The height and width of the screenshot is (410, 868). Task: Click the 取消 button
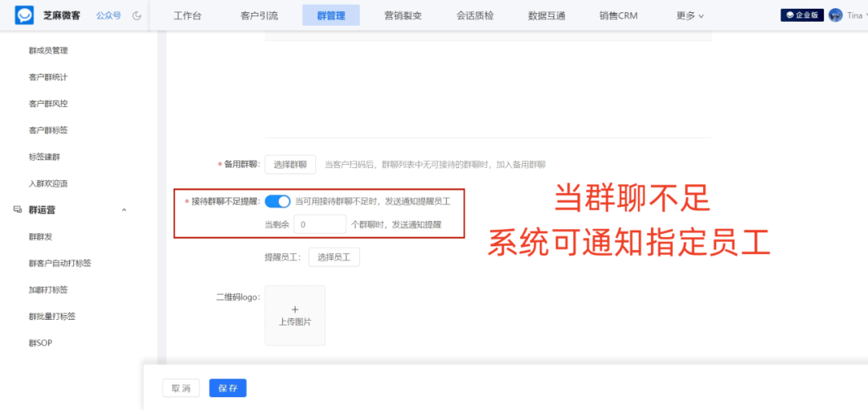click(x=181, y=388)
